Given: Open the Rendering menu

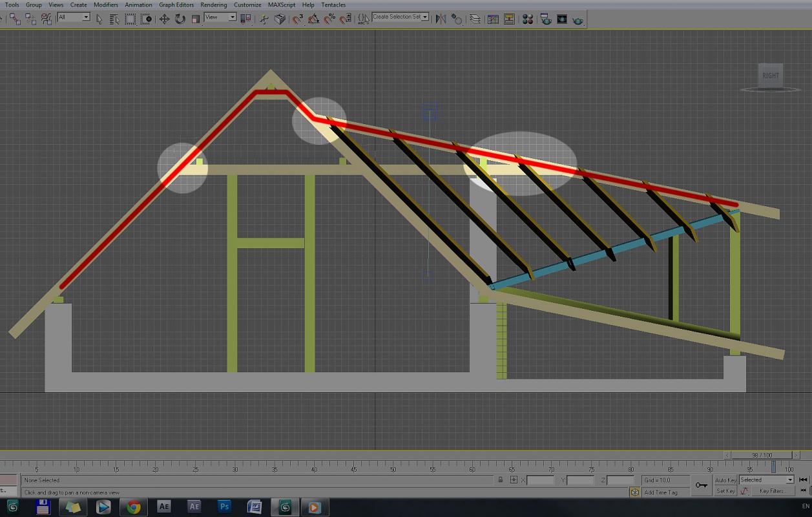Looking at the screenshot, I should point(213,5).
